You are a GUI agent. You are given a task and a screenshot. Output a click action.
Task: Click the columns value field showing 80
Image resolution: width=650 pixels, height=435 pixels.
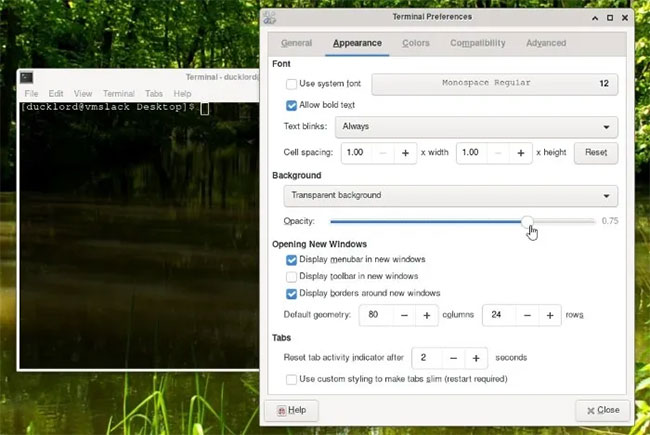click(x=376, y=315)
